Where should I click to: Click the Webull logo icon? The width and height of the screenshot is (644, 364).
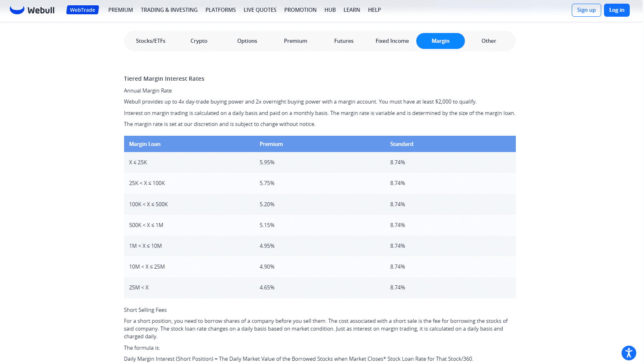(x=17, y=10)
